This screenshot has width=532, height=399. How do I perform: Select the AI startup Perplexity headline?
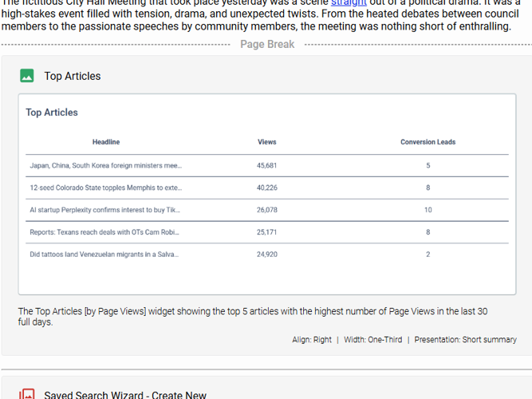[104, 210]
